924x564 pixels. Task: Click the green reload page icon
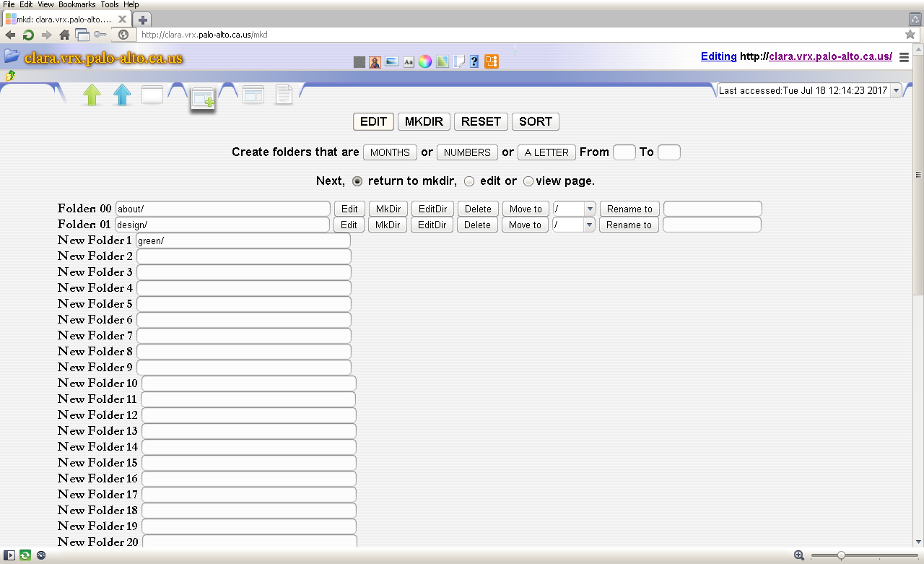[28, 35]
